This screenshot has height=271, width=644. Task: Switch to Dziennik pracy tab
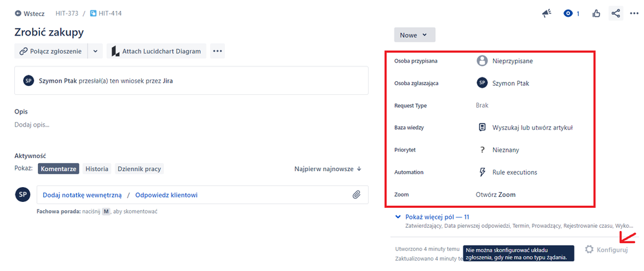pyautogui.click(x=139, y=168)
